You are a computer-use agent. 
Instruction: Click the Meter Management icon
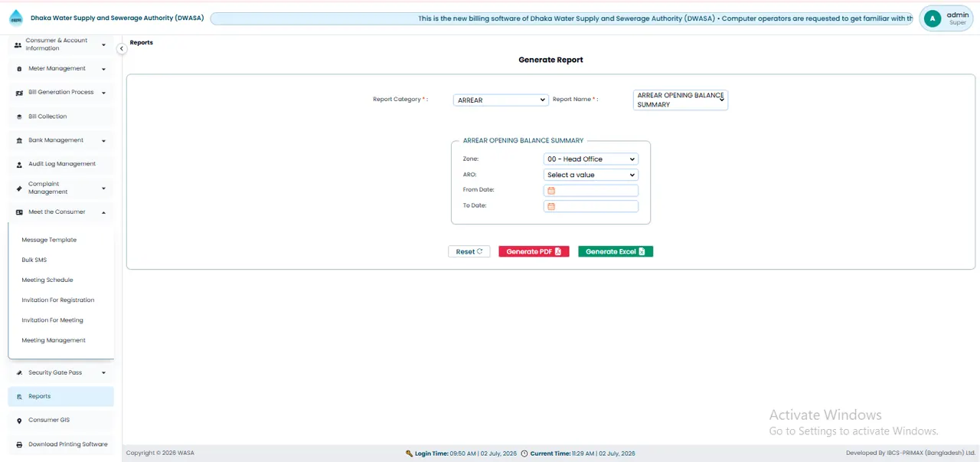19,69
